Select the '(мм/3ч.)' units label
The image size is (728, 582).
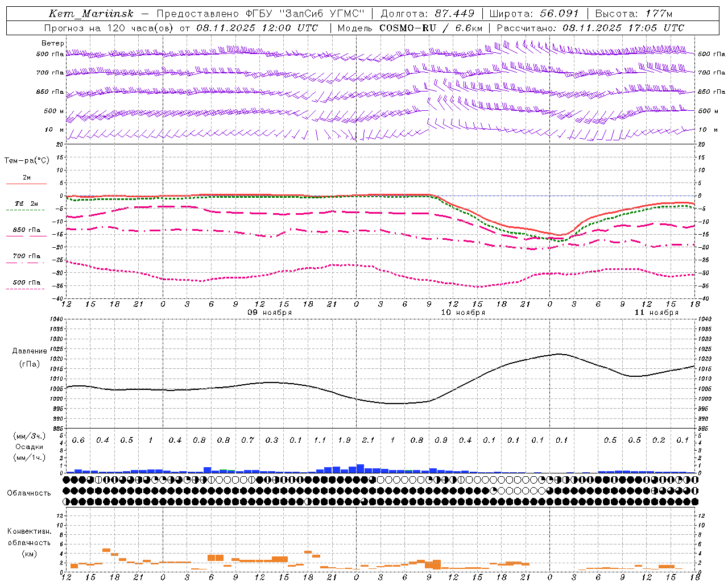click(30, 436)
